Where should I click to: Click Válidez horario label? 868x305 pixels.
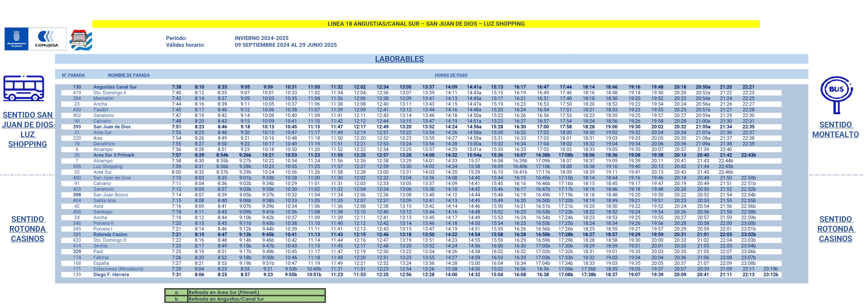click(x=185, y=45)
